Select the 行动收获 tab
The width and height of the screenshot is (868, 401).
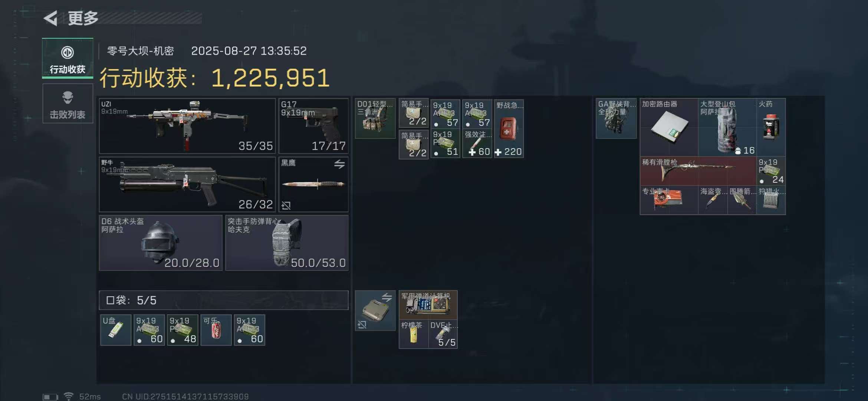coord(68,58)
